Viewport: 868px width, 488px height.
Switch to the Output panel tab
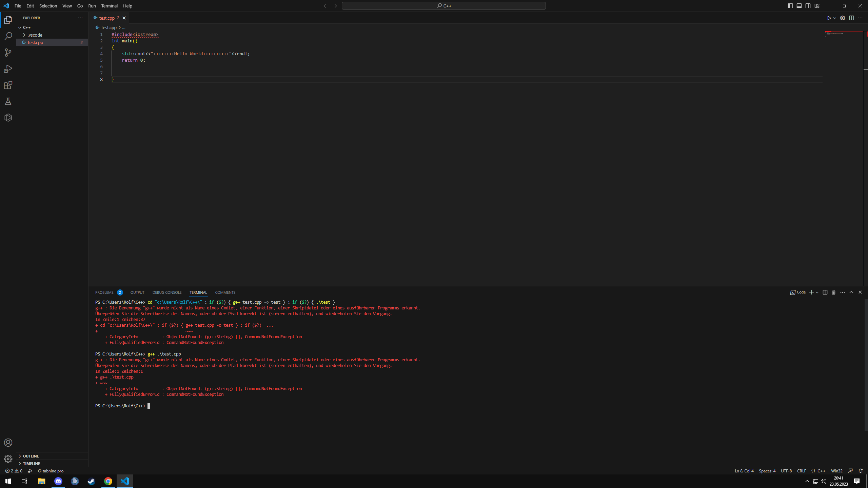[x=137, y=292]
